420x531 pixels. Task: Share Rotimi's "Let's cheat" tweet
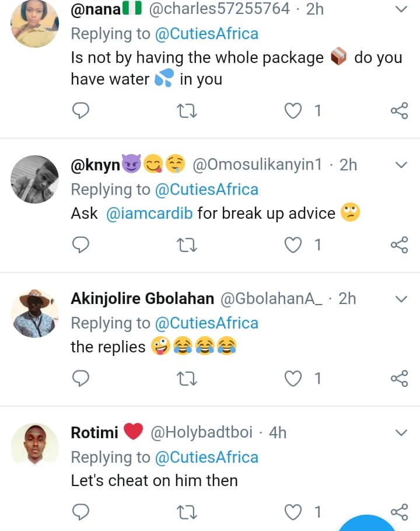(399, 512)
